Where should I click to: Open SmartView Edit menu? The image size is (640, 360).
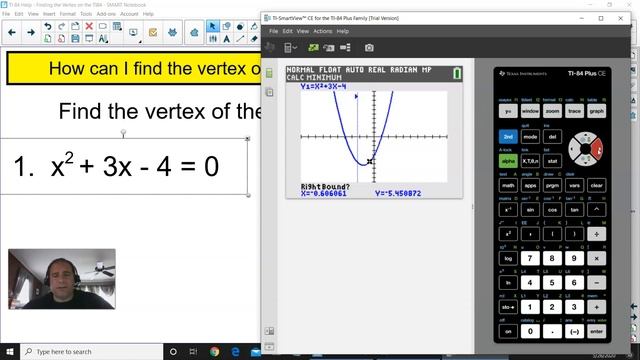click(287, 31)
